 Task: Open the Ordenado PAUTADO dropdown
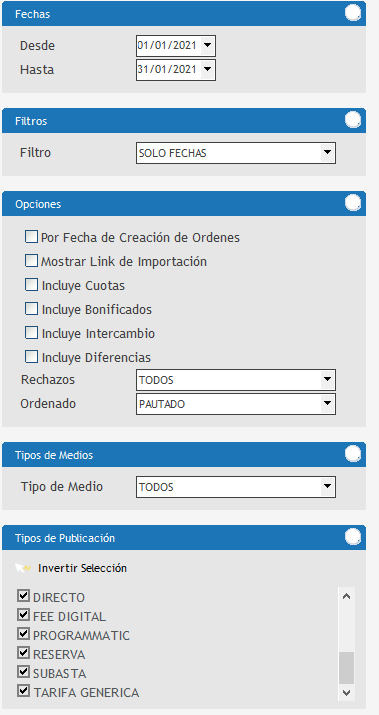[327, 404]
